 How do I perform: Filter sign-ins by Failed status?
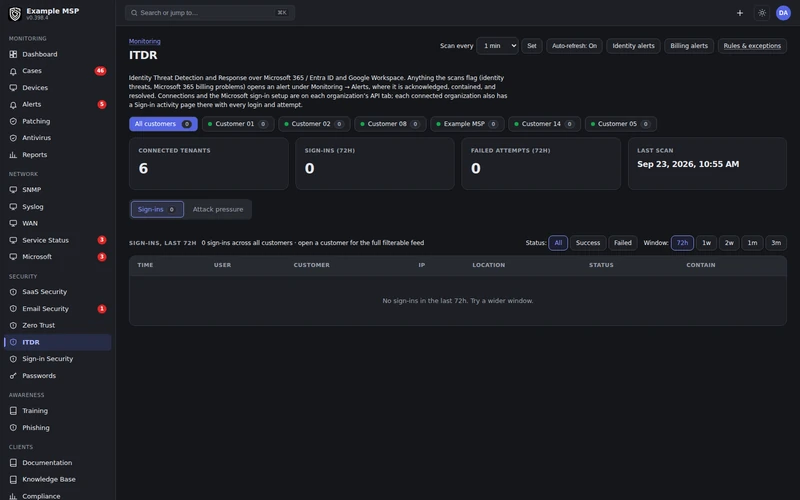tap(622, 243)
